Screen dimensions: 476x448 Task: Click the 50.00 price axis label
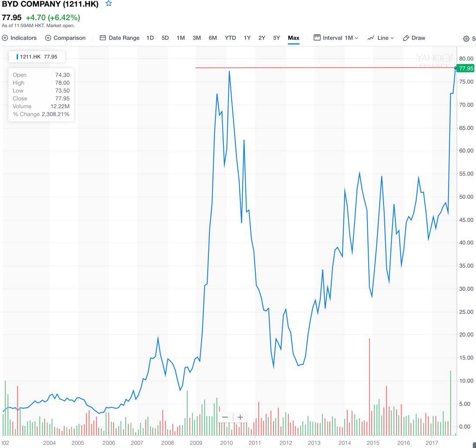coord(466,197)
